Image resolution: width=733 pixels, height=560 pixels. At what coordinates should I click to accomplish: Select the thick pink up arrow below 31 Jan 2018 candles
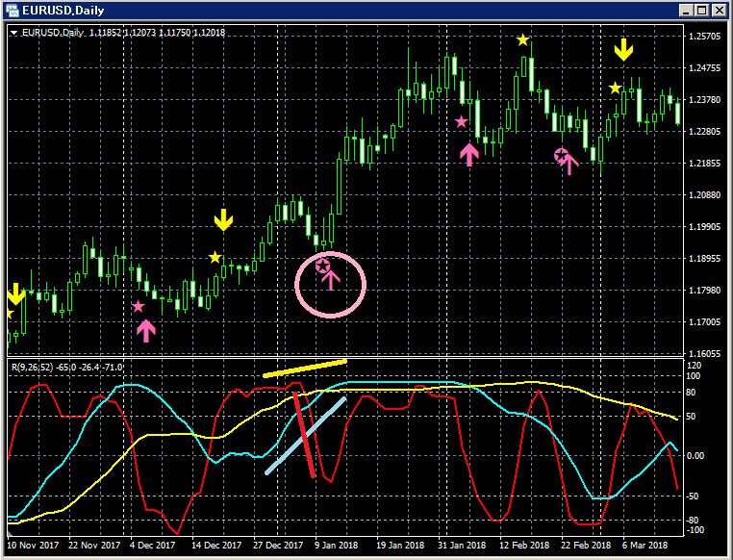pyautogui.click(x=468, y=155)
